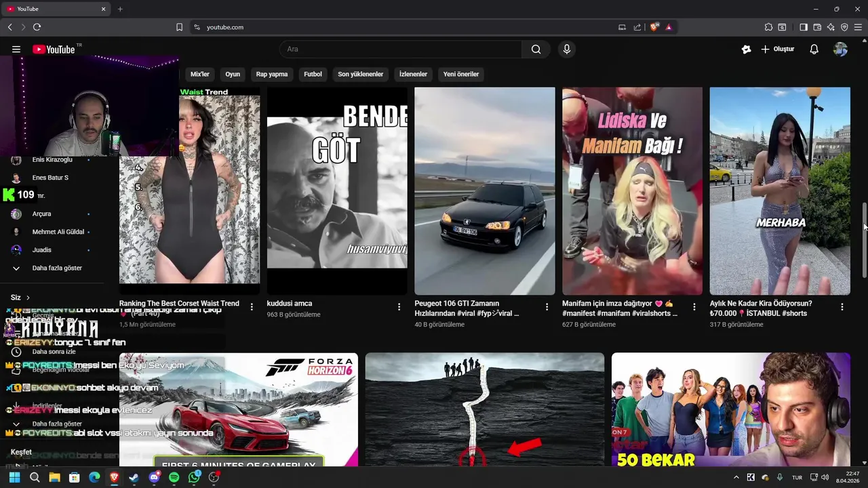Open the notifications bell
Screen dimensions: 868x488
point(814,49)
